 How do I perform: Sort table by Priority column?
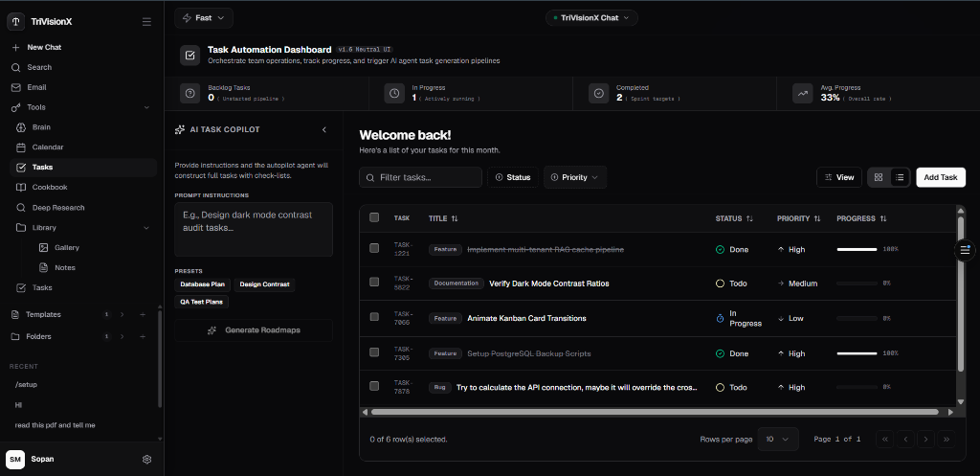point(799,218)
